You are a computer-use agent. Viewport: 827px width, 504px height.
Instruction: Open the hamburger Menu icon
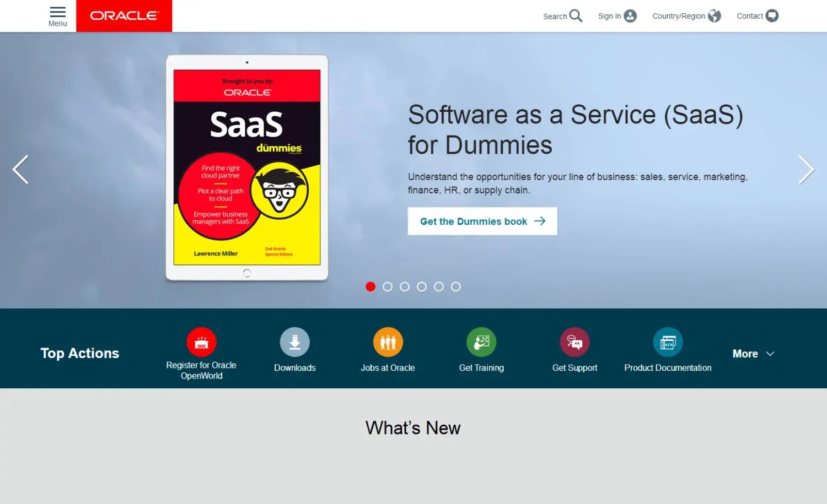coord(58,12)
